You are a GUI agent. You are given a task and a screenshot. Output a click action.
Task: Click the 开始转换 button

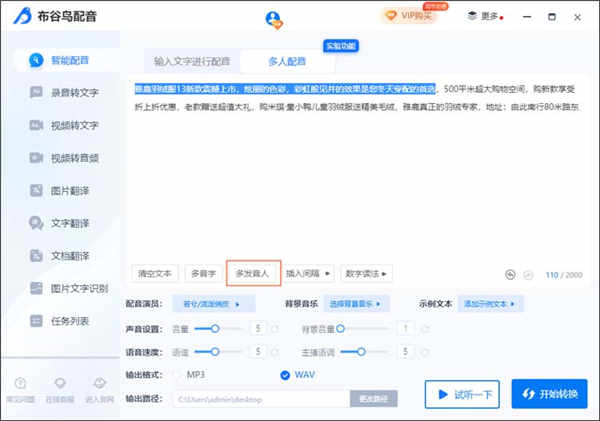[549, 394]
